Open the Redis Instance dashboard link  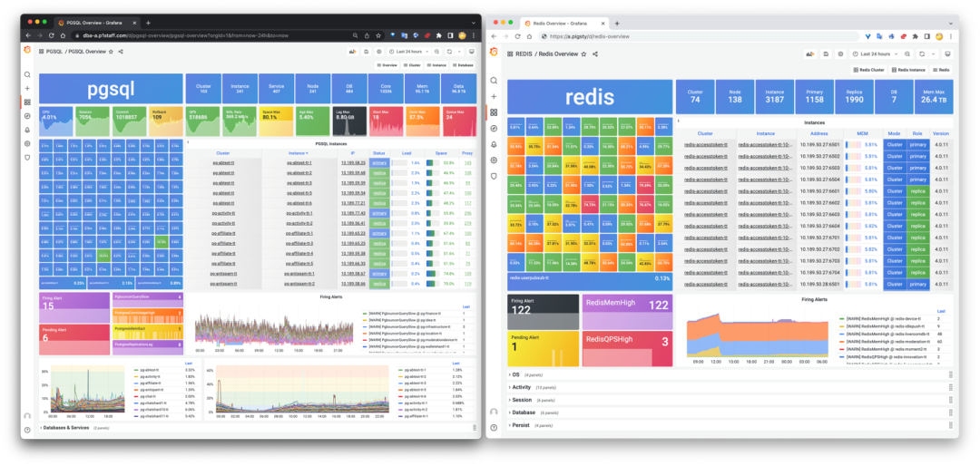click(x=908, y=70)
